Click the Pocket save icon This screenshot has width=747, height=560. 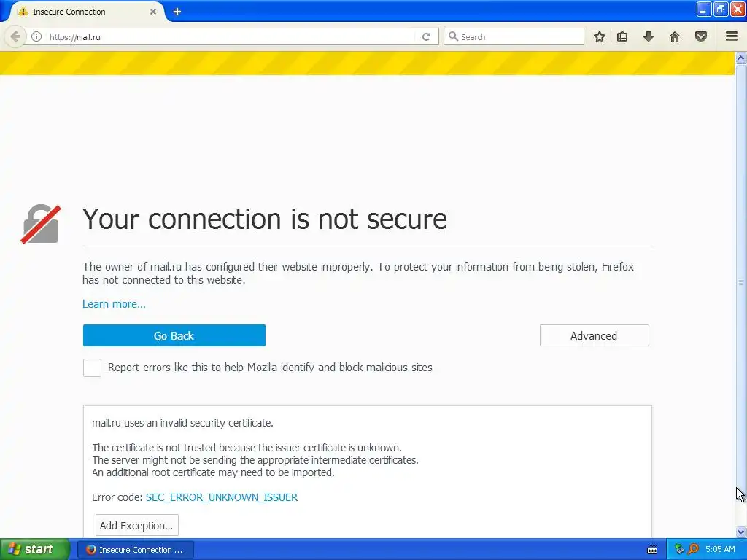tap(701, 36)
